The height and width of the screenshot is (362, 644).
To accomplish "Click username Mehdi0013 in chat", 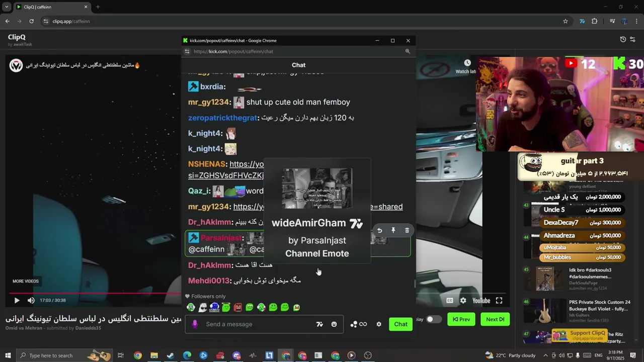I will pyautogui.click(x=209, y=281).
